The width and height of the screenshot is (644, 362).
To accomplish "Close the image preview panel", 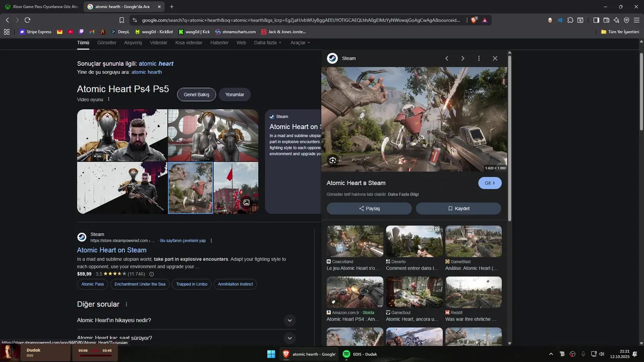I will click(x=495, y=58).
